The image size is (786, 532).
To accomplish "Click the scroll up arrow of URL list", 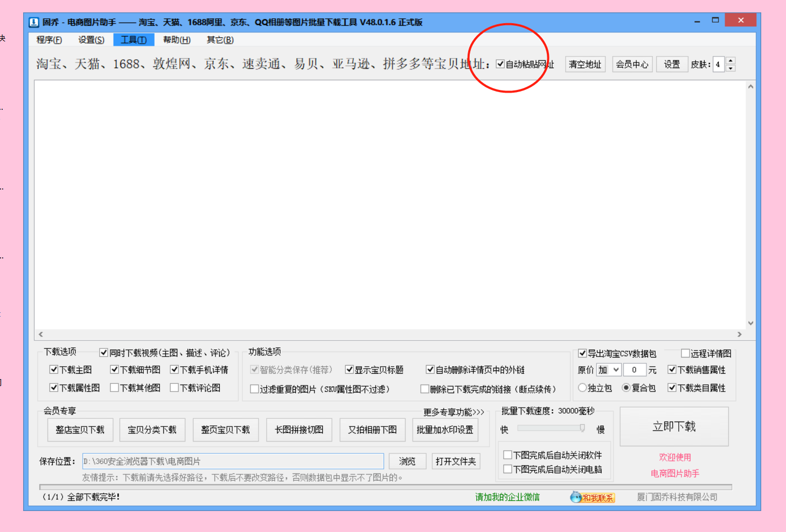I will 750,87.
